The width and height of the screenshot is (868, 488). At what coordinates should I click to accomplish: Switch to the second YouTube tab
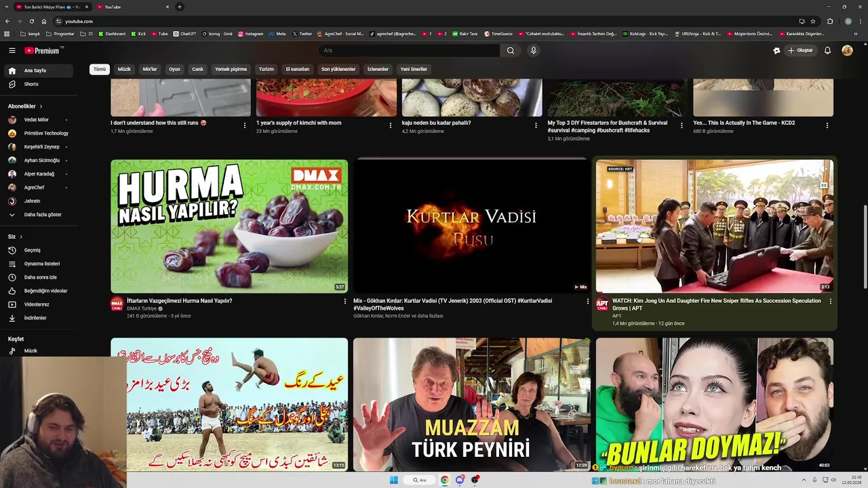pyautogui.click(x=132, y=7)
